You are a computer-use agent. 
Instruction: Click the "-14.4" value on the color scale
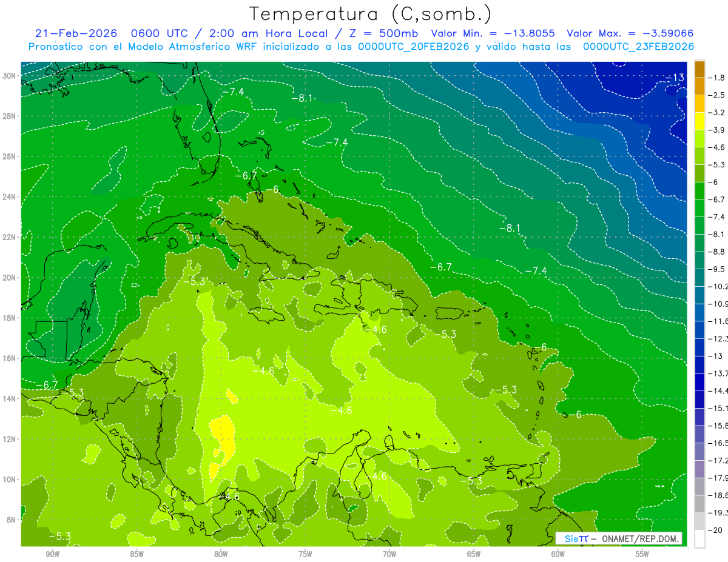[x=717, y=390]
